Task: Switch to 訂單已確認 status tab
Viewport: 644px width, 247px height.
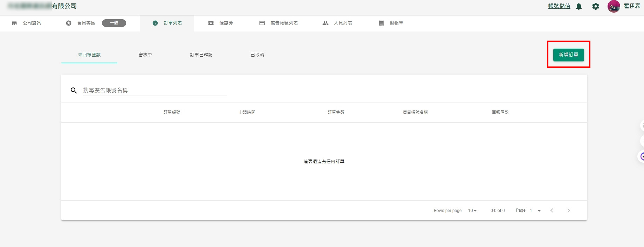Action: pyautogui.click(x=201, y=55)
